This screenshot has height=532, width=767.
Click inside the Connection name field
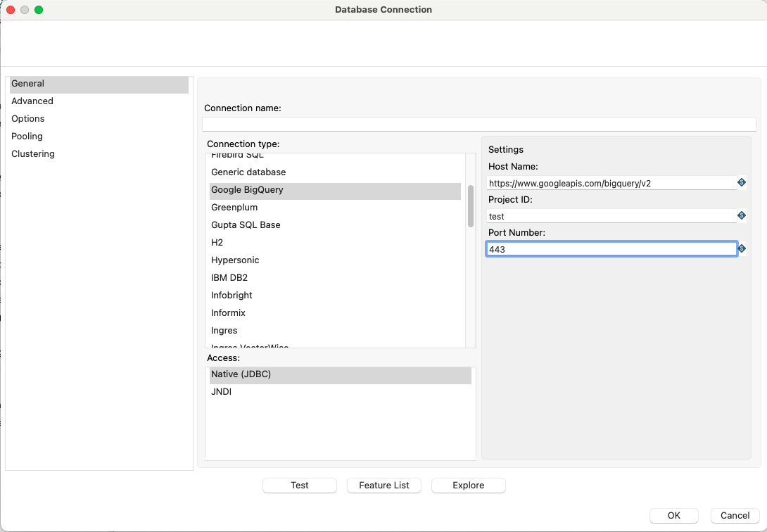(x=478, y=124)
